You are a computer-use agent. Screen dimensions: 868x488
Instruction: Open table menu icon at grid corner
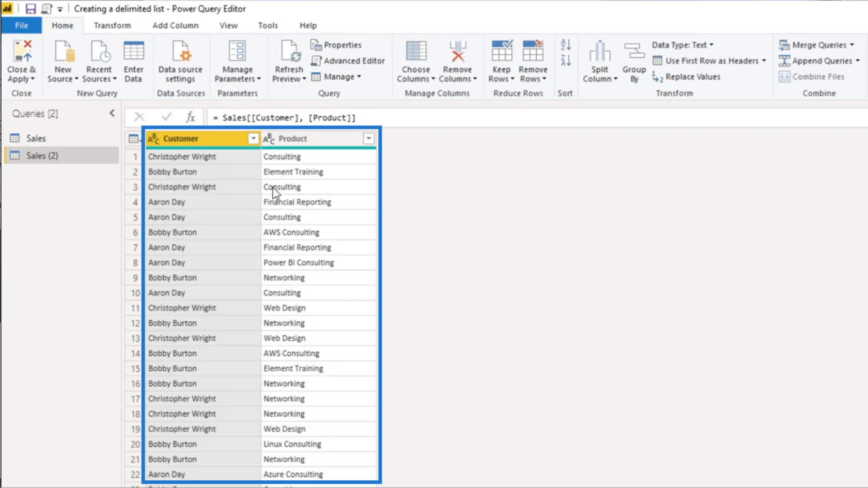click(134, 138)
